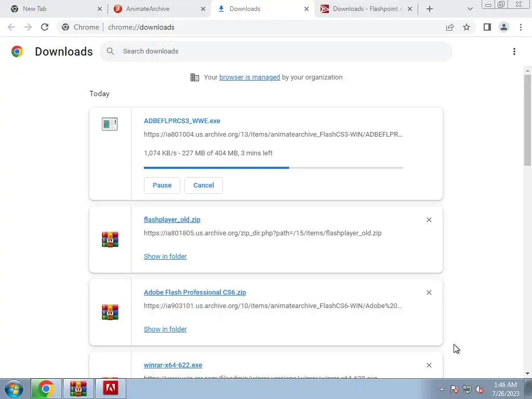Pause the ADBEFLPRCS3_WWE.exe download
Screen dimensions: 532x399
(x=162, y=185)
